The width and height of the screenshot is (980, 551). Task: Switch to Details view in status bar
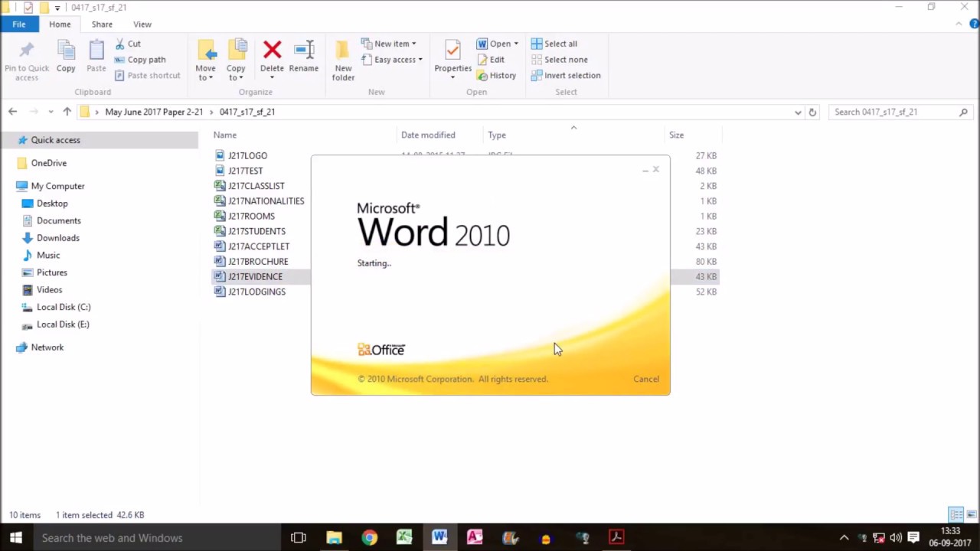(955, 515)
